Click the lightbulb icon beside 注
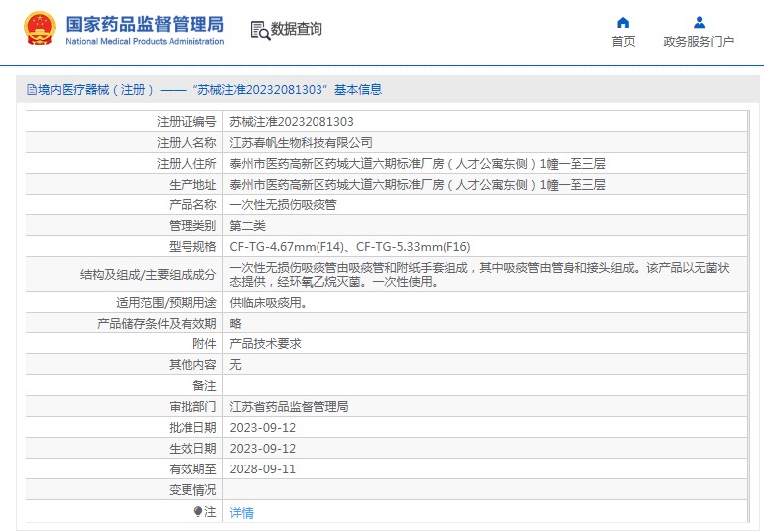The height and width of the screenshot is (532, 764). (x=198, y=511)
